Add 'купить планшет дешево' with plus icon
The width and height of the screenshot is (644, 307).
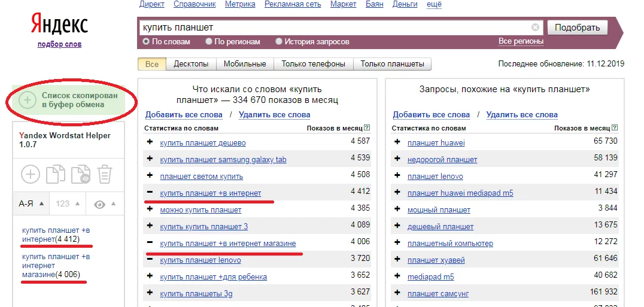click(150, 142)
